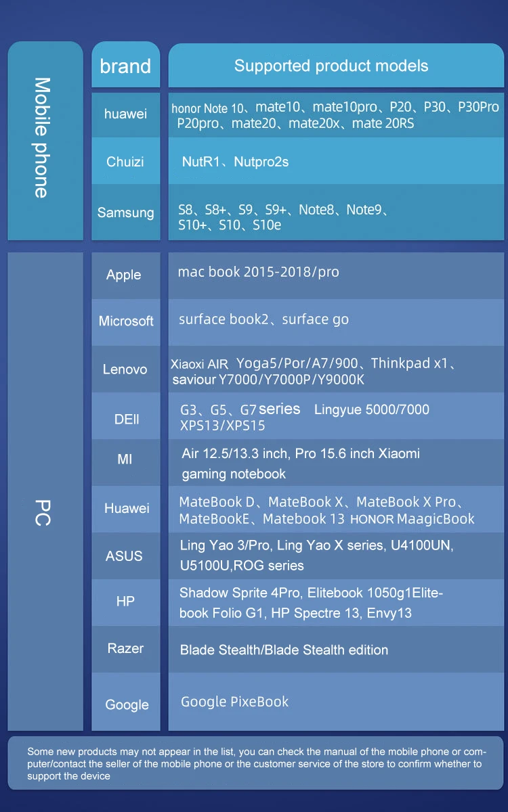Click the 'S8, S8+, S9, S9+' models line
Viewport: 508px width, 812px height.
(283, 210)
